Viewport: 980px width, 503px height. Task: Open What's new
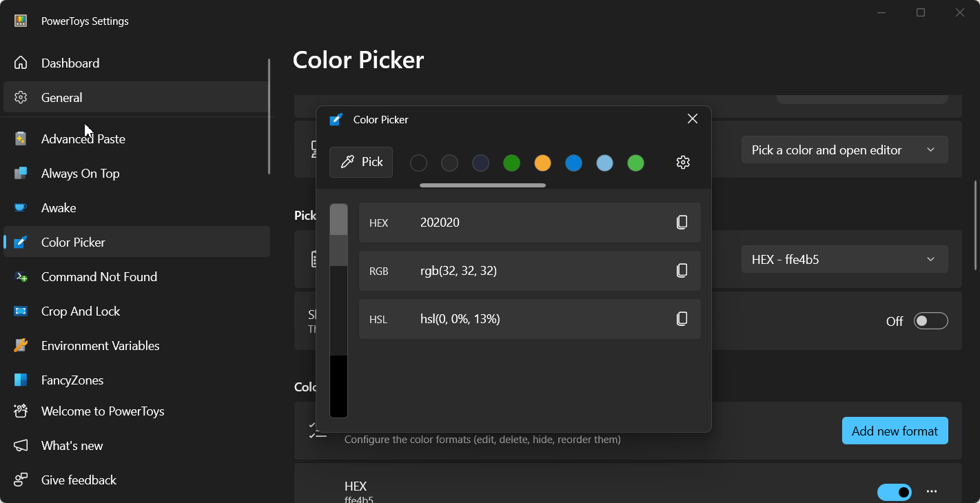click(x=136, y=445)
